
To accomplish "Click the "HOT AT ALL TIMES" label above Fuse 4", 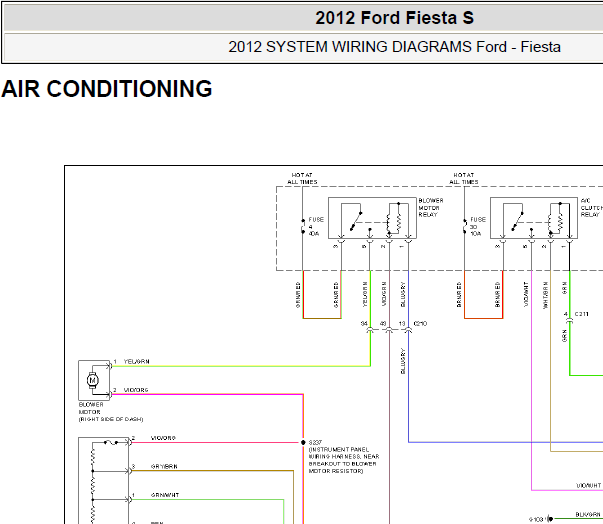I will click(302, 178).
